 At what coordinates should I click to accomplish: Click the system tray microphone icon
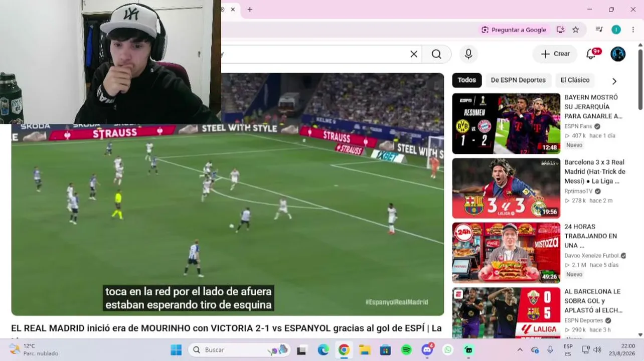pyautogui.click(x=550, y=350)
